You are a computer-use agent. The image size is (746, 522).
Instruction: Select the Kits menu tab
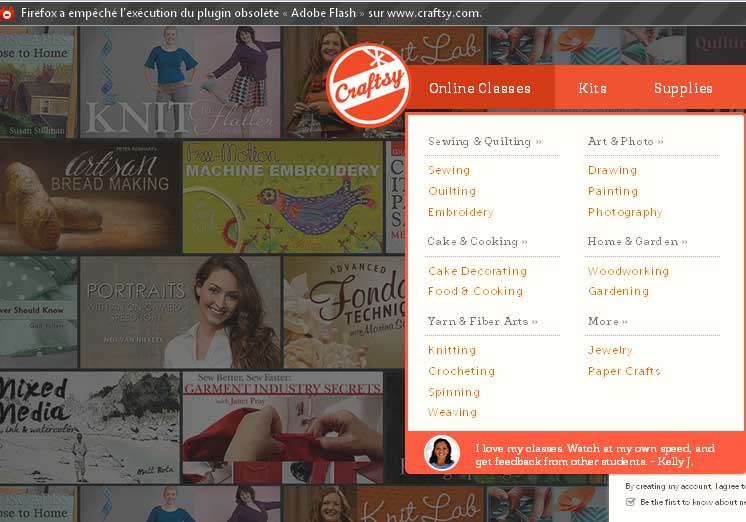(592, 88)
